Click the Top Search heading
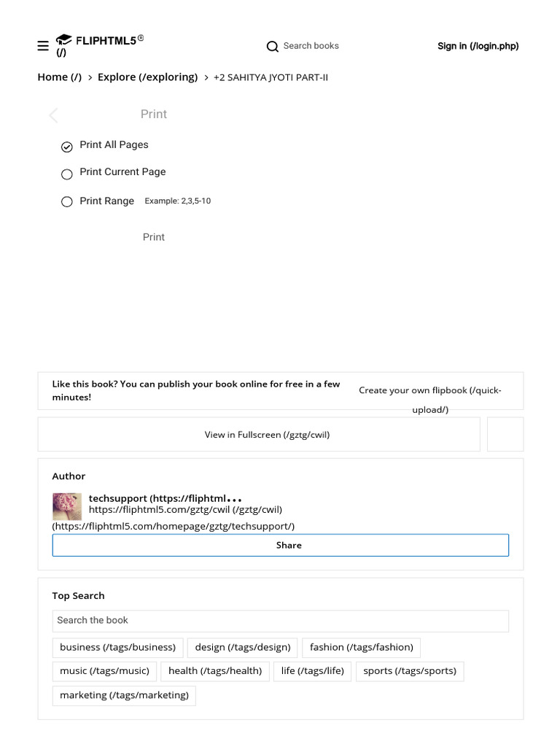The width and height of the screenshot is (560, 747). pos(78,596)
